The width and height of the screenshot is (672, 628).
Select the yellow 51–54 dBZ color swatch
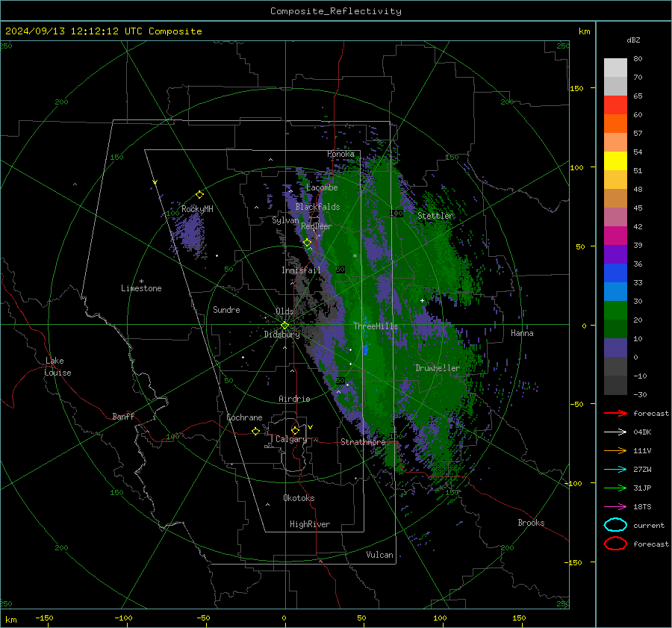(x=615, y=161)
